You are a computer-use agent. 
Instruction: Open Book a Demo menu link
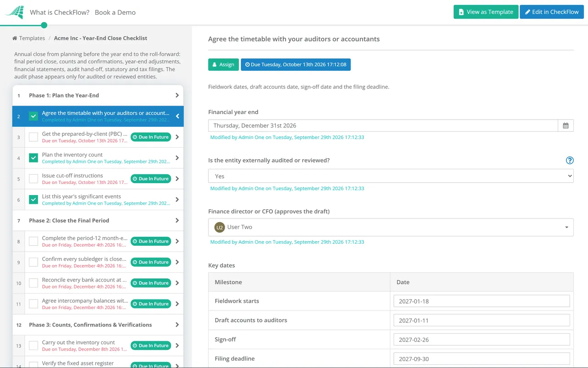pos(115,12)
